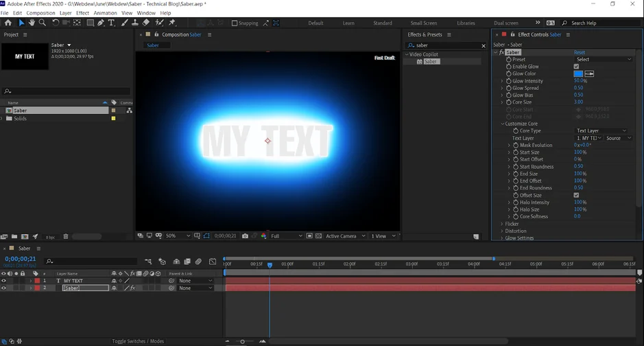Hide the MY TEXT layer eye
644x346 pixels.
pyautogui.click(x=3, y=281)
